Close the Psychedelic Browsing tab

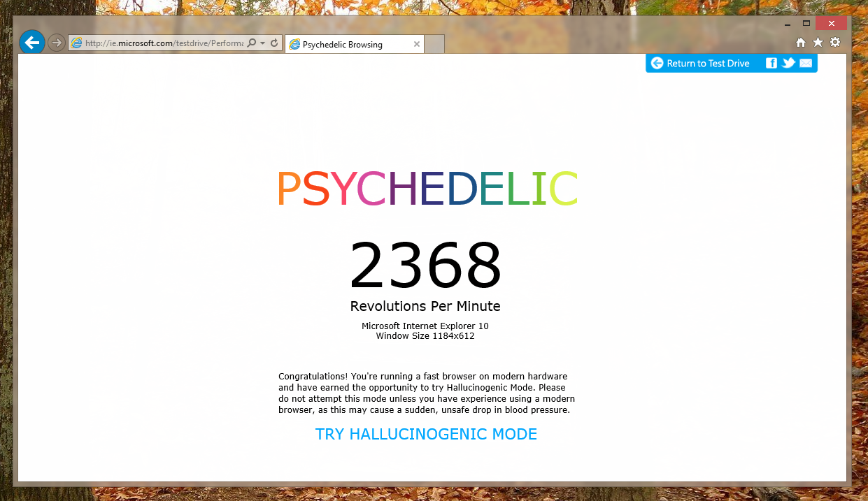click(x=417, y=45)
